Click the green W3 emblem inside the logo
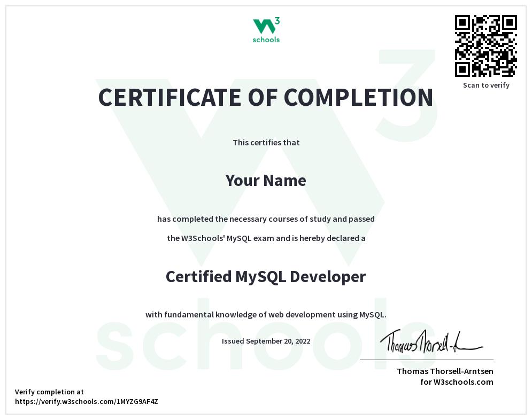Viewport: 532px width, 420px height. 266,24
